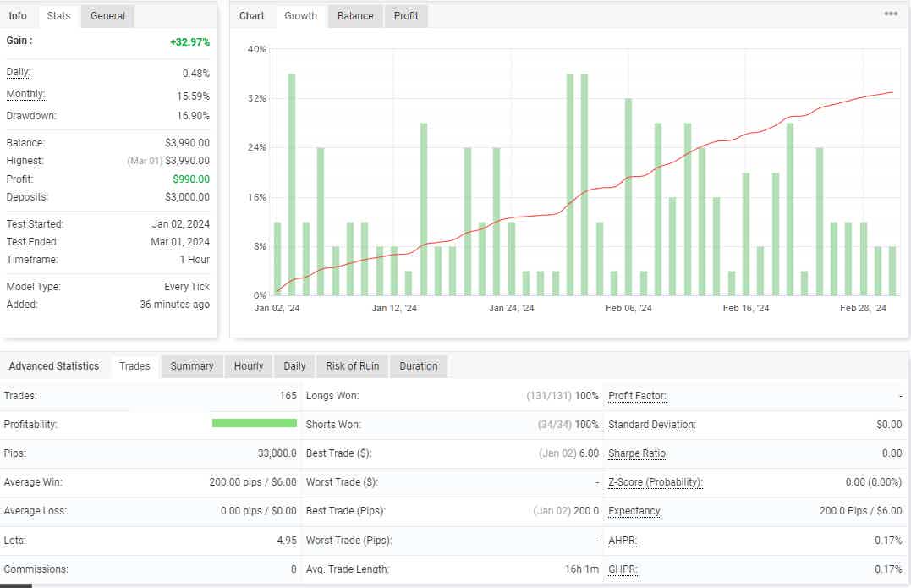Click the Gain label link
This screenshot has width=911, height=588.
[19, 41]
